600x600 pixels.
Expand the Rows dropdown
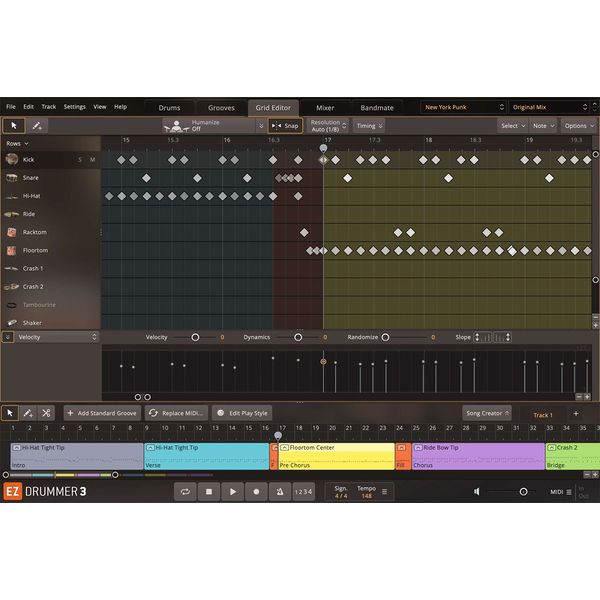pos(17,143)
